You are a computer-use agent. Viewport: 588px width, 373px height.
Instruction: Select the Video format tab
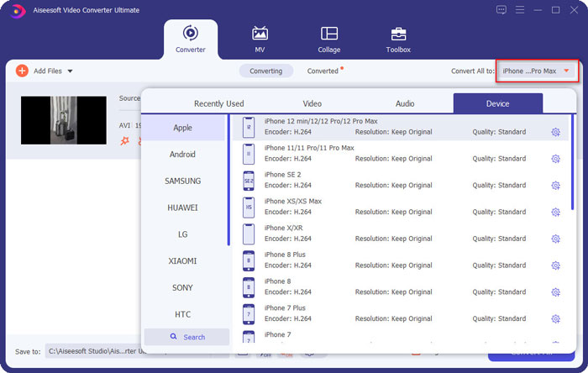tap(312, 103)
